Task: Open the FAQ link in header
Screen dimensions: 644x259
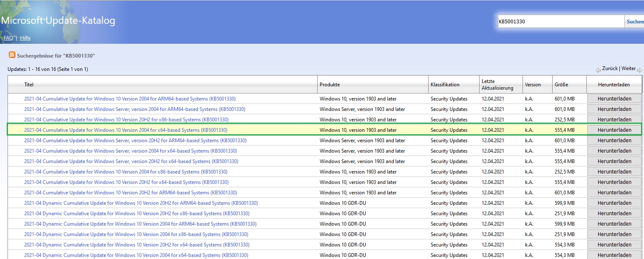Action: (8, 38)
